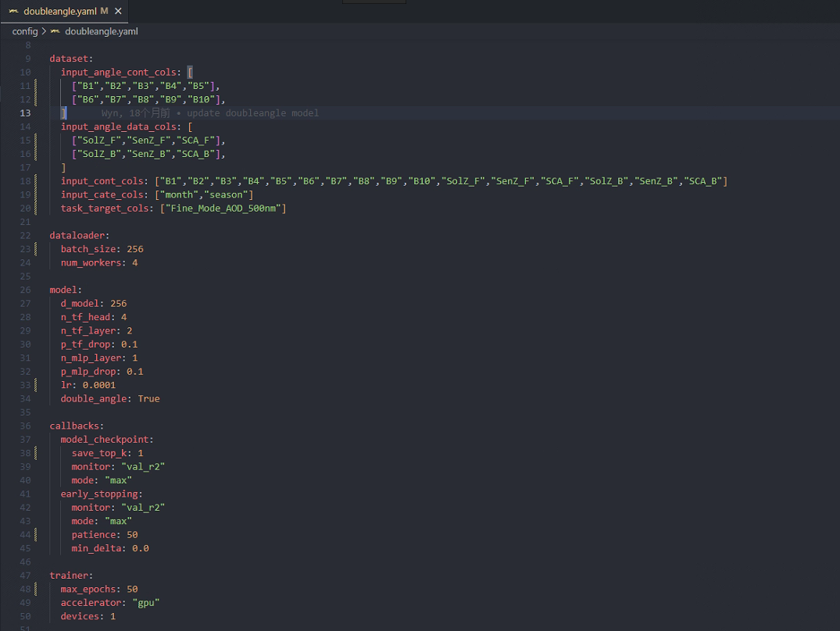Click the 'callbacks:' key
The height and width of the screenshot is (631, 840).
77,426
